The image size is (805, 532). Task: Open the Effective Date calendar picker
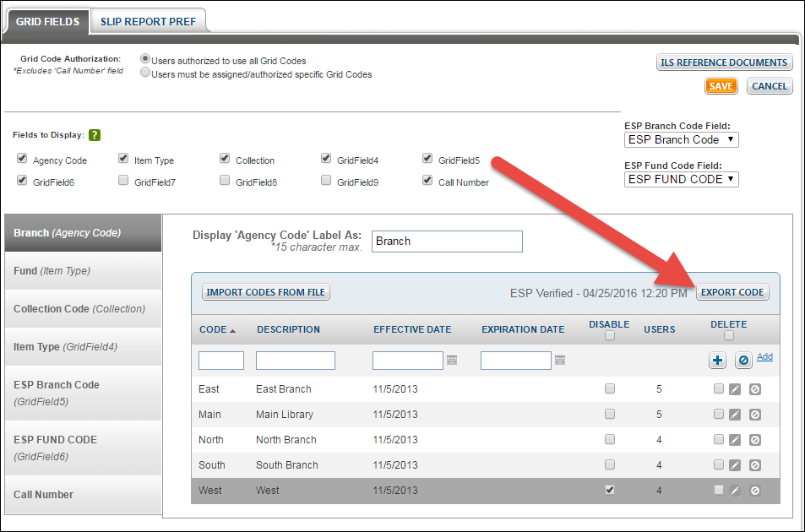pos(451,360)
